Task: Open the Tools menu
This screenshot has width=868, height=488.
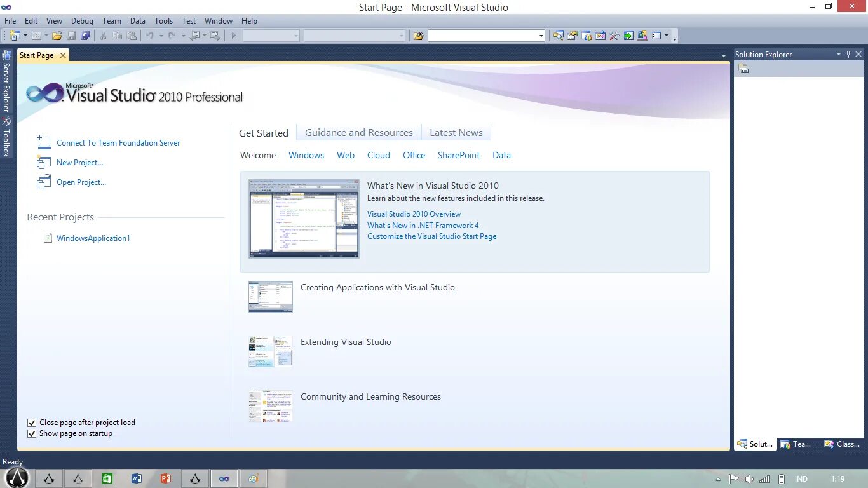Action: (163, 20)
